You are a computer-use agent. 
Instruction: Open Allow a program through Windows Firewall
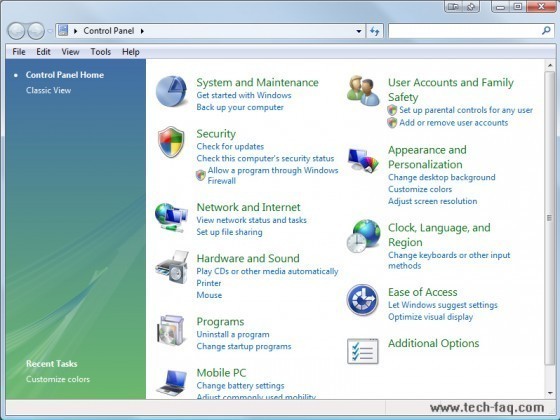[x=273, y=175]
